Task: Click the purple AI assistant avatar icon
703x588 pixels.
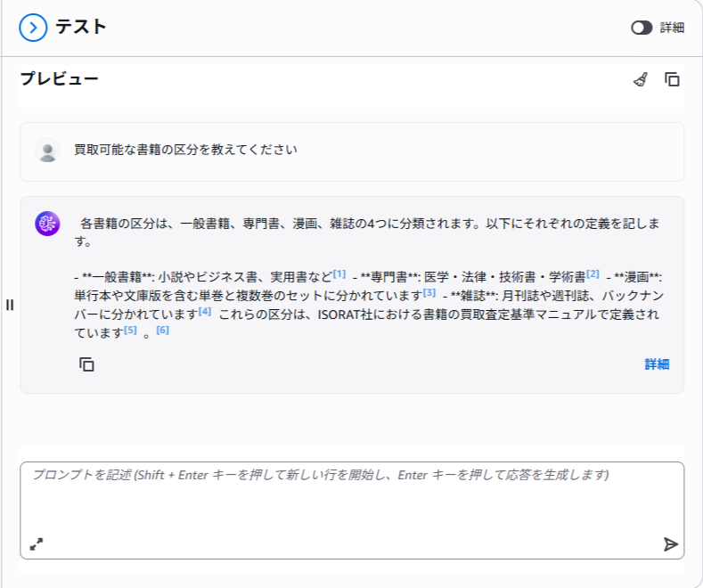Action: coord(47,224)
